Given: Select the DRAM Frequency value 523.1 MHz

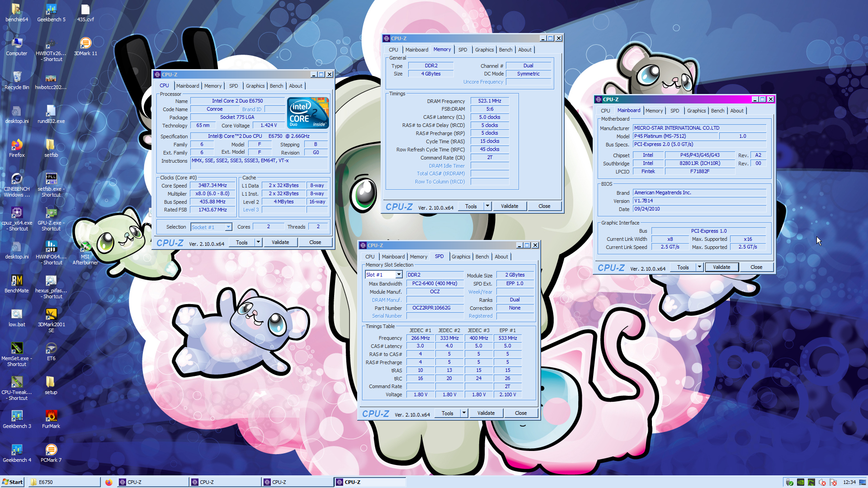Looking at the screenshot, I should pos(490,101).
